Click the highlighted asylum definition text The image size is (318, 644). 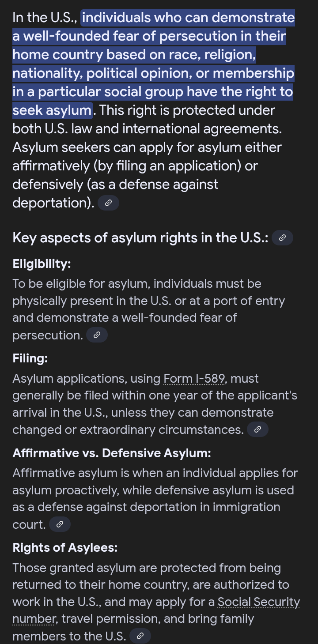(x=154, y=64)
